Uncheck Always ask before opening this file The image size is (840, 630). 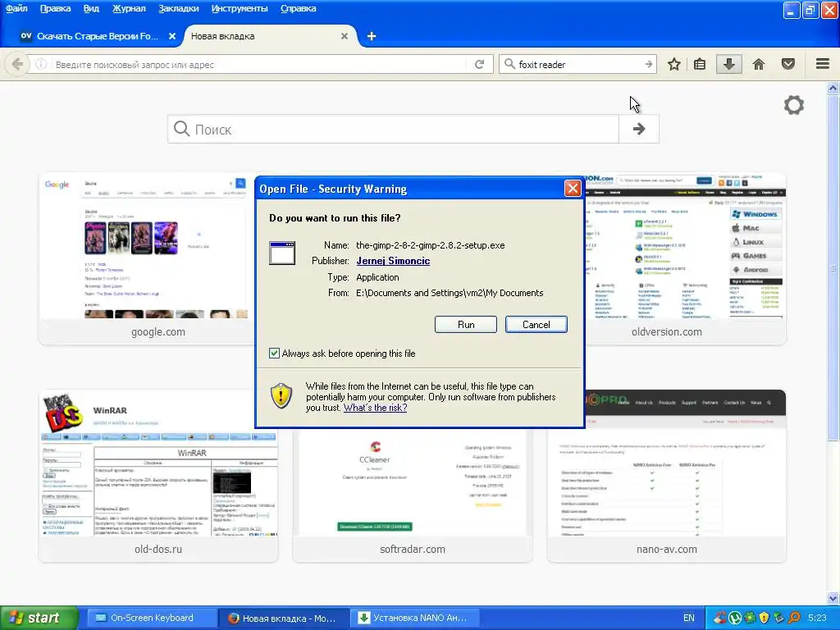tap(274, 354)
